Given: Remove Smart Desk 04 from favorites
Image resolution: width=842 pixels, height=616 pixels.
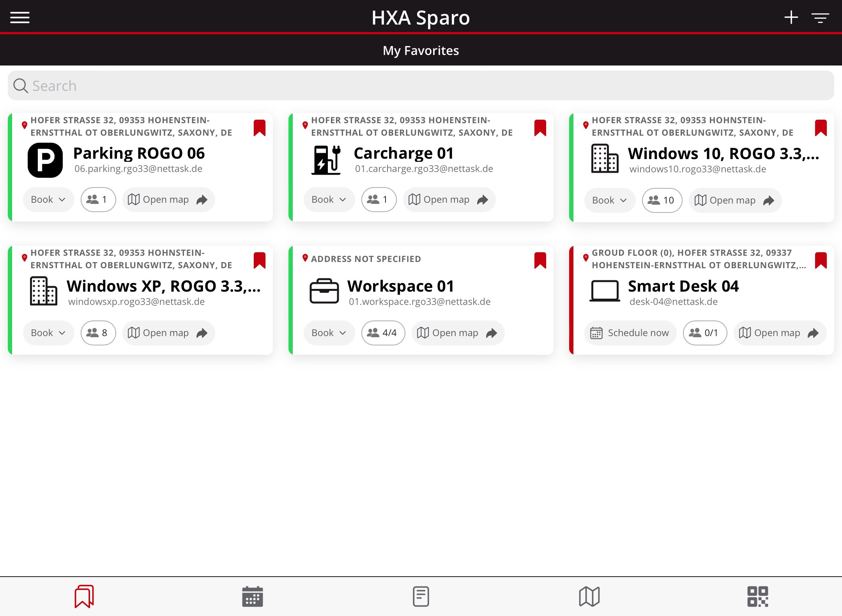Looking at the screenshot, I should [x=821, y=260].
